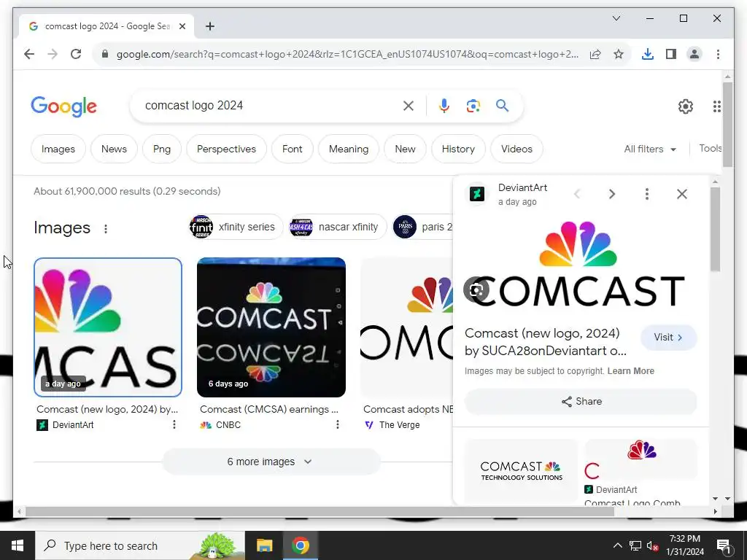Click the Tools button

click(711, 148)
